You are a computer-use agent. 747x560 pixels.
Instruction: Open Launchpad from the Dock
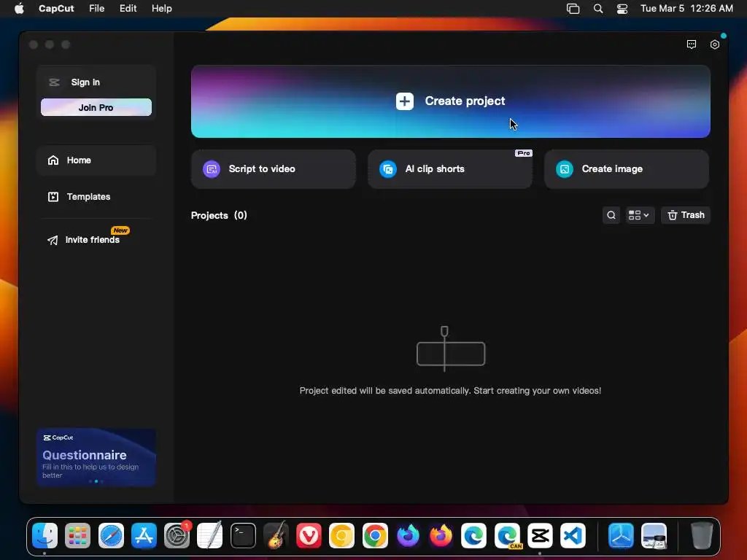click(77, 536)
